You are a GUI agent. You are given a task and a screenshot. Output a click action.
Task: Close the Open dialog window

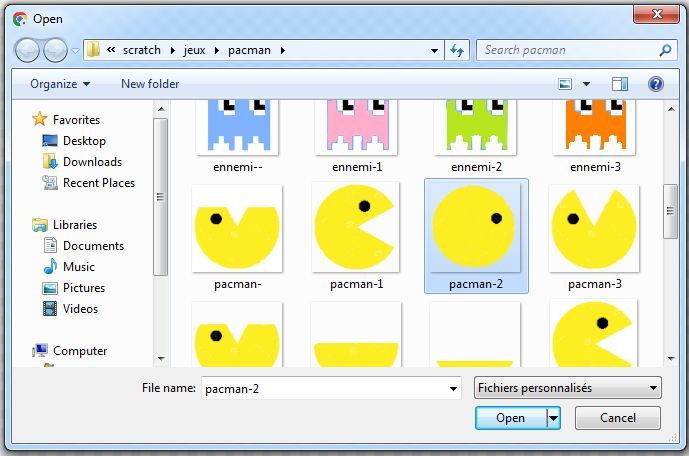[656, 14]
